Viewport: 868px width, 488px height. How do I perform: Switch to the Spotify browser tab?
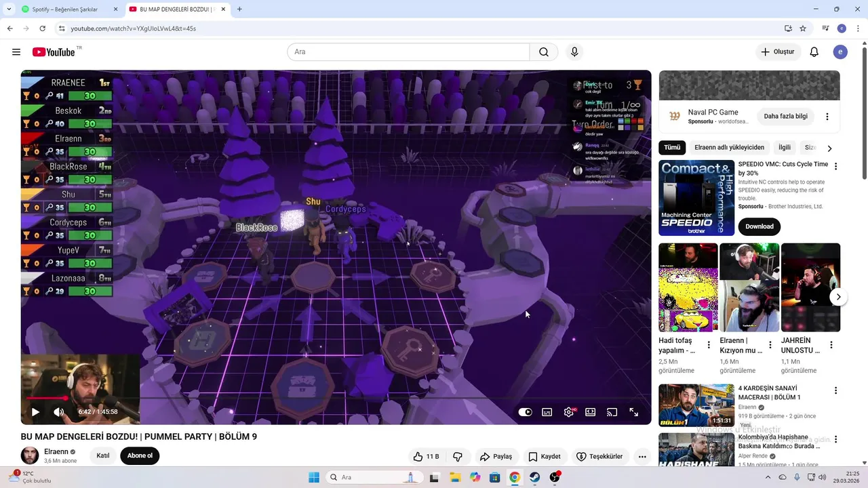pos(64,9)
